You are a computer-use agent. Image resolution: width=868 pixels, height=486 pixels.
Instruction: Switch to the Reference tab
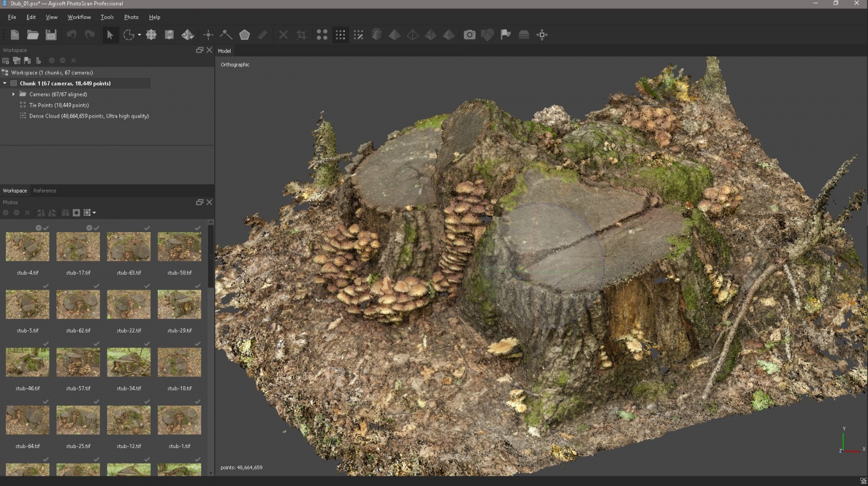(x=44, y=191)
